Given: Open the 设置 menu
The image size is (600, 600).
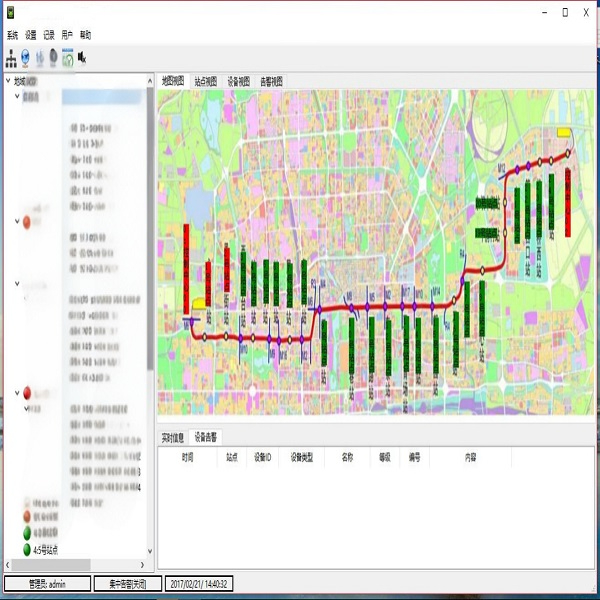Looking at the screenshot, I should [31, 34].
